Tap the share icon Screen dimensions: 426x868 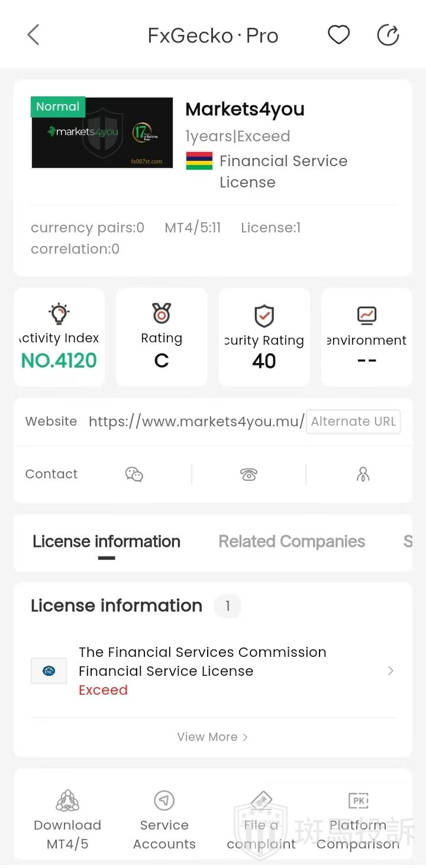(388, 35)
